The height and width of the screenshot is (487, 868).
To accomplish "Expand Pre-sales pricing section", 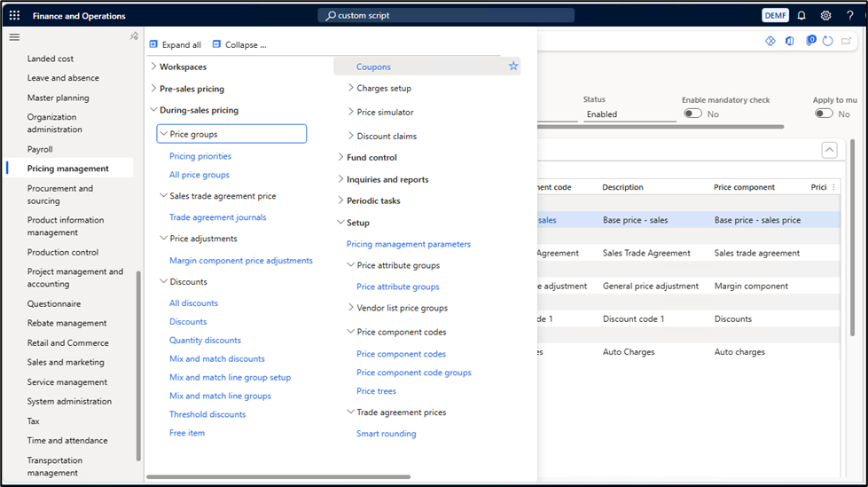I will [153, 89].
